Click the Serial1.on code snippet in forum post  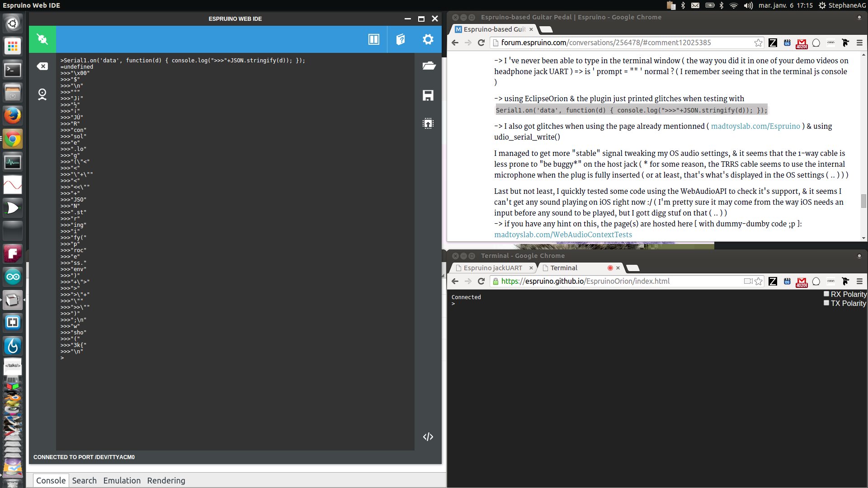tap(631, 110)
